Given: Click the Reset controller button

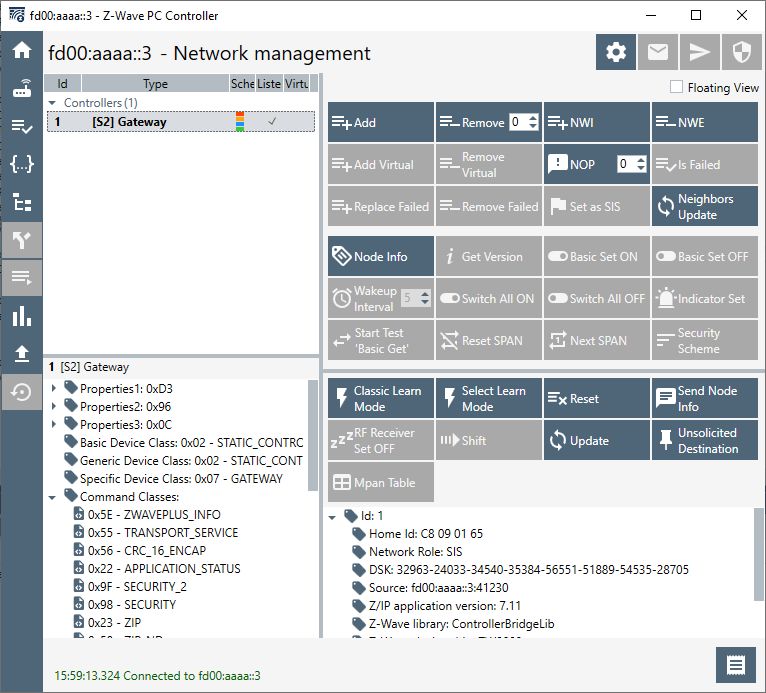Looking at the screenshot, I should point(596,398).
